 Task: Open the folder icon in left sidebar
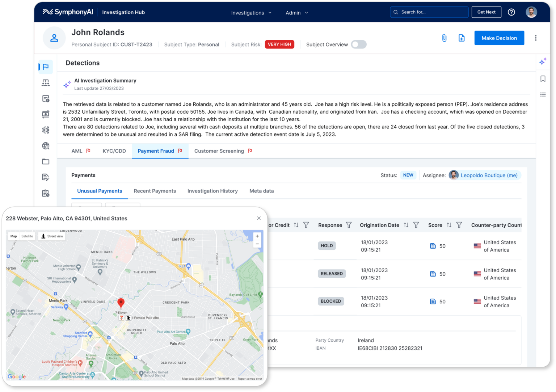[x=45, y=161]
